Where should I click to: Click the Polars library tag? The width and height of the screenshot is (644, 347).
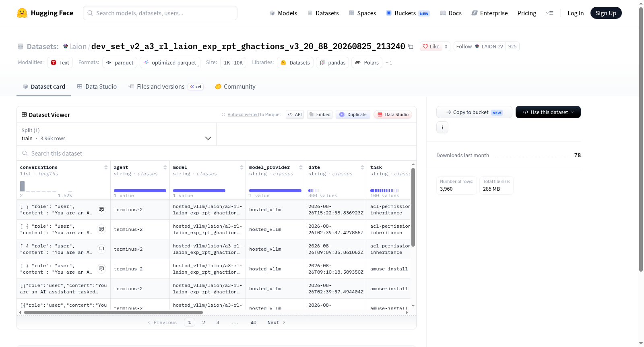[367, 62]
